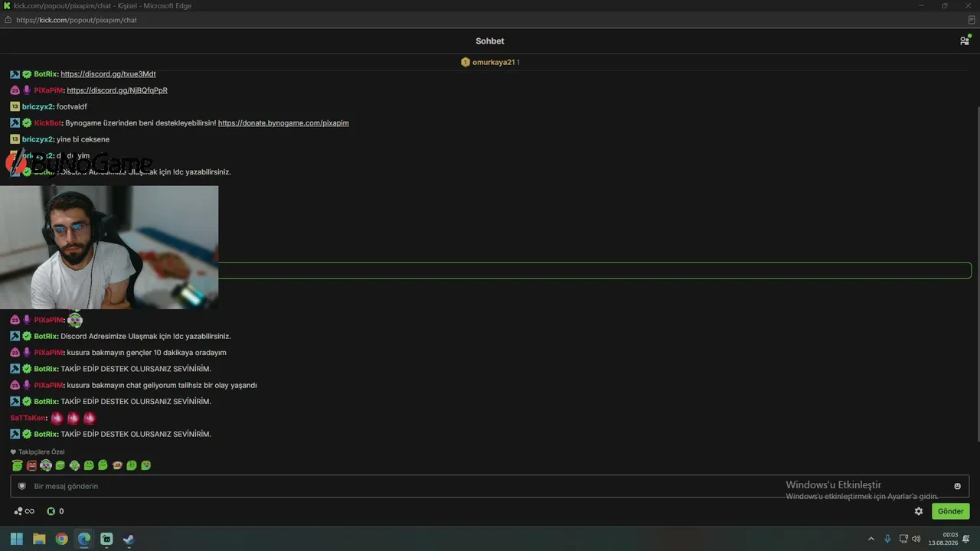Open Steam from the taskbar

pos(129,539)
